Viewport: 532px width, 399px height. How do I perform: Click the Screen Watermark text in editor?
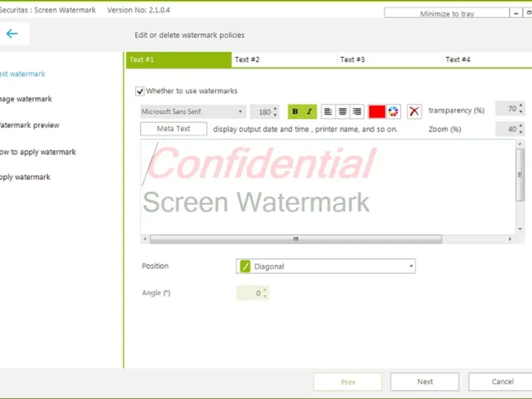tap(256, 202)
